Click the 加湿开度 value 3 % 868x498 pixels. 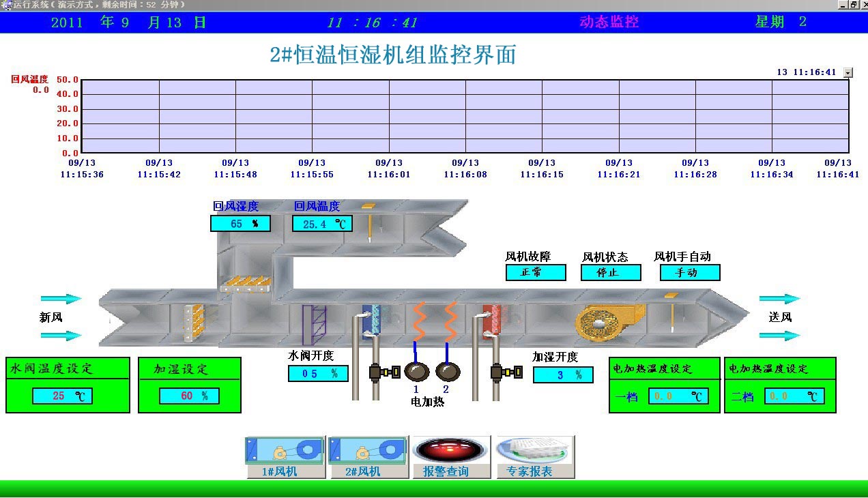(x=563, y=375)
